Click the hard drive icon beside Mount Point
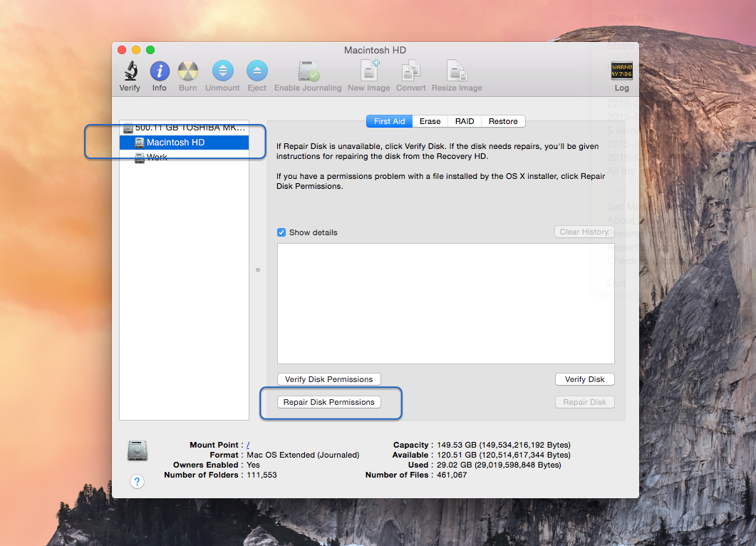Image resolution: width=756 pixels, height=546 pixels. click(138, 450)
